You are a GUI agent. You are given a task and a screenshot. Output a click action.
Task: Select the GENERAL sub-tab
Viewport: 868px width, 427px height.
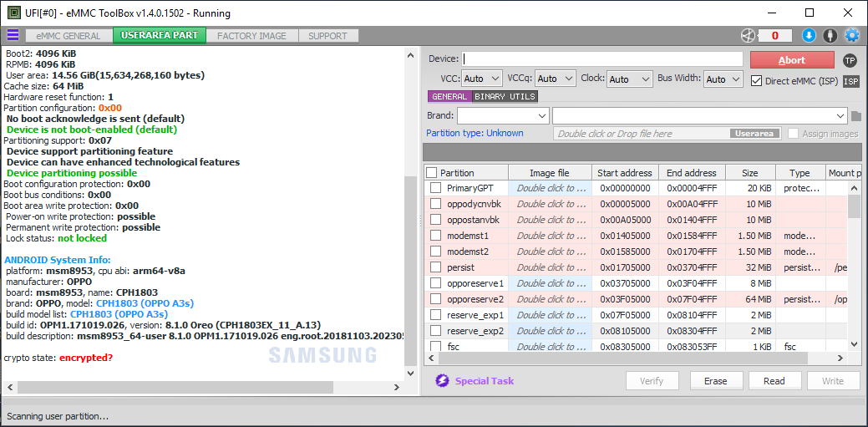[x=449, y=96]
